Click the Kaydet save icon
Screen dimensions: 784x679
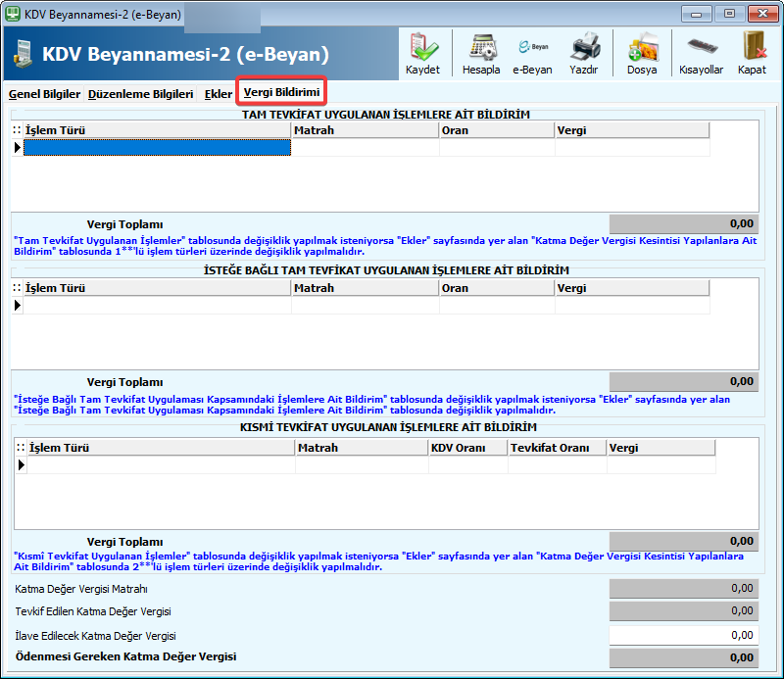422,53
